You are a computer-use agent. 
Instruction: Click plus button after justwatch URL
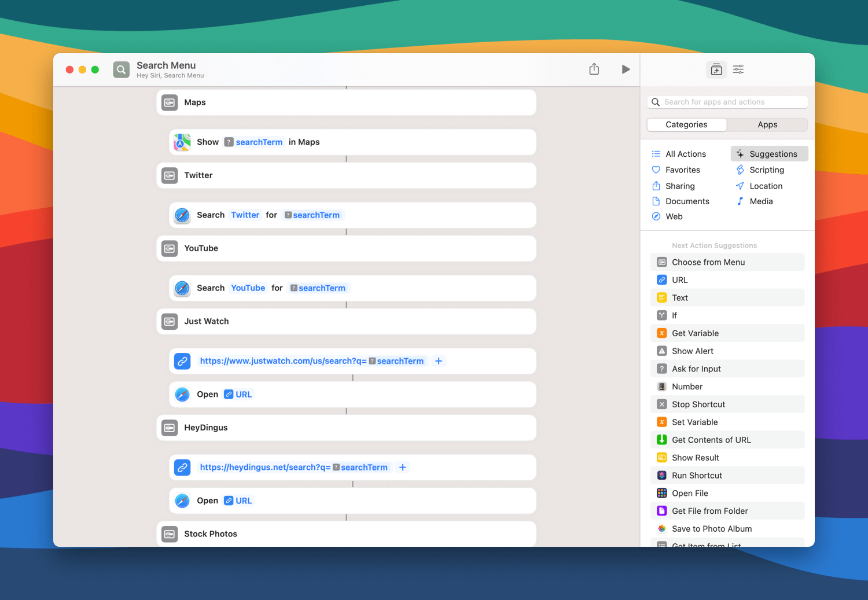pos(439,361)
